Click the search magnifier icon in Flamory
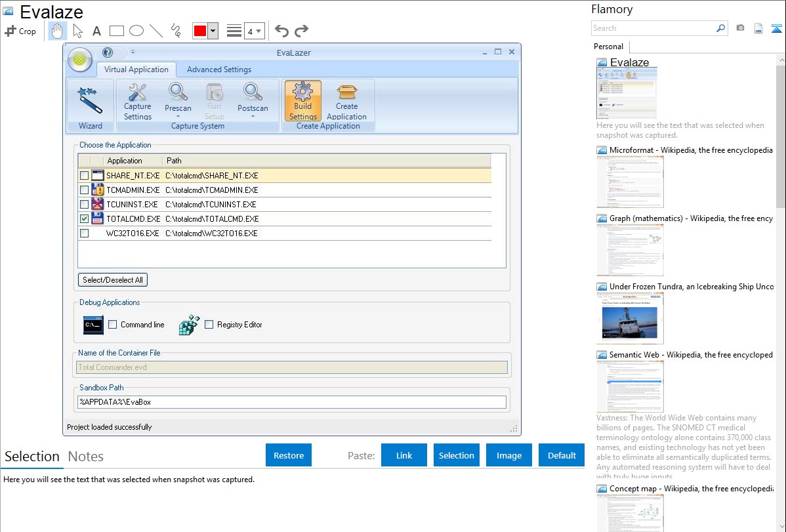 tap(721, 28)
